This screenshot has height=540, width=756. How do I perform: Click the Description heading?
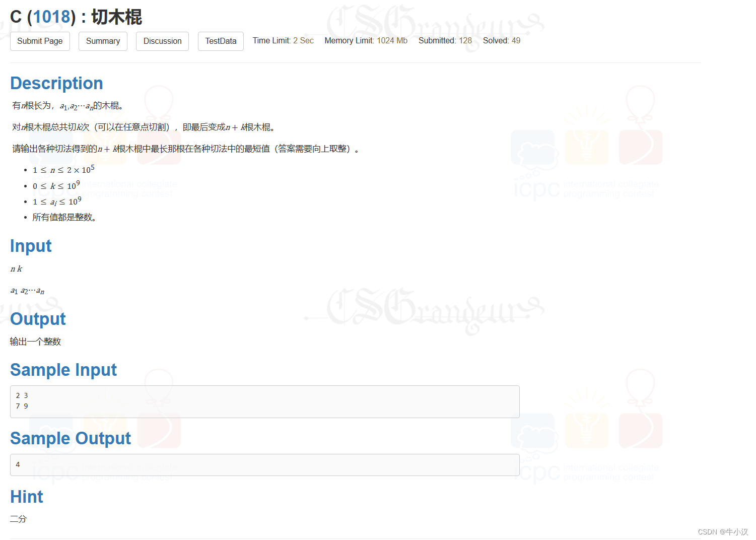[x=56, y=83]
